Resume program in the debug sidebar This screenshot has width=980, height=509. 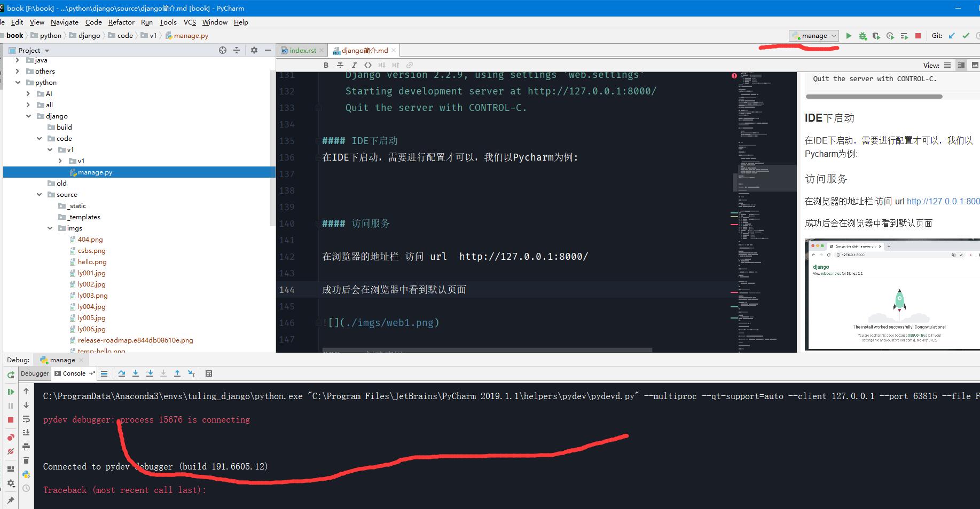11,392
